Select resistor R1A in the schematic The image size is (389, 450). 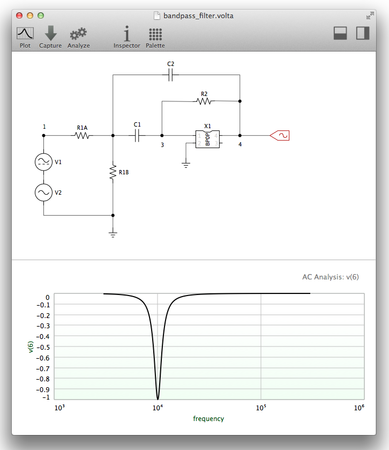pos(82,136)
